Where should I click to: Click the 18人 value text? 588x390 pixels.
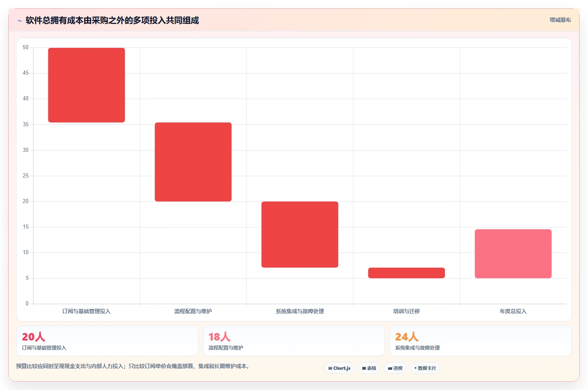(220, 337)
